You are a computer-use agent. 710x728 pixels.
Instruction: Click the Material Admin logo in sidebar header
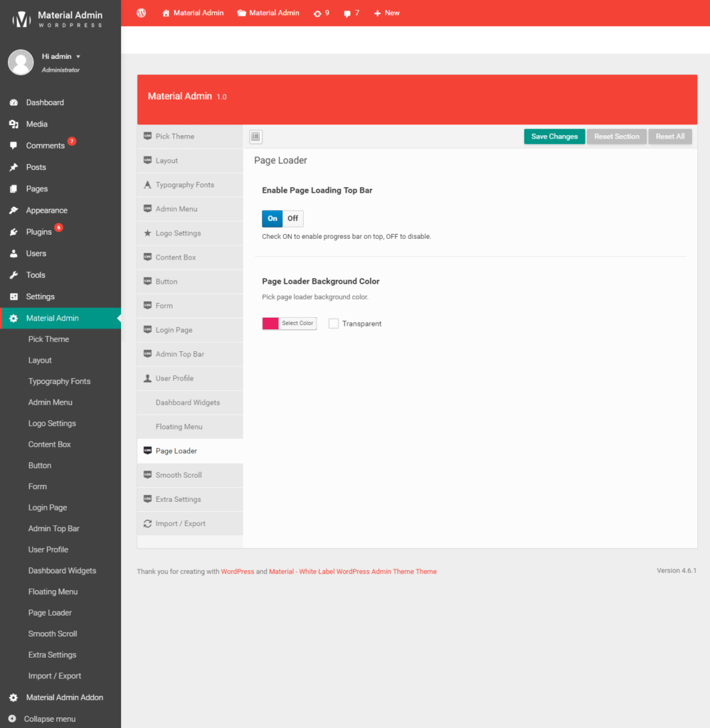tap(57, 19)
